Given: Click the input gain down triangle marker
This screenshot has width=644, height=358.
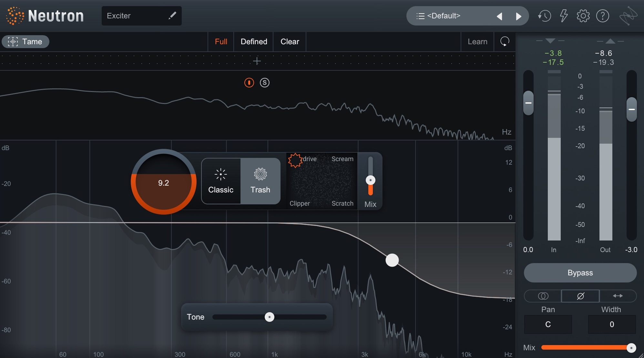Looking at the screenshot, I should coord(550,41).
